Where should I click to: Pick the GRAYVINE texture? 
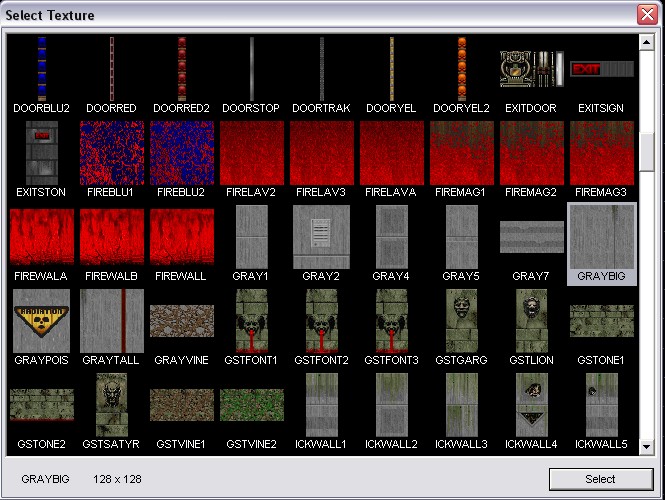pyautogui.click(x=182, y=321)
